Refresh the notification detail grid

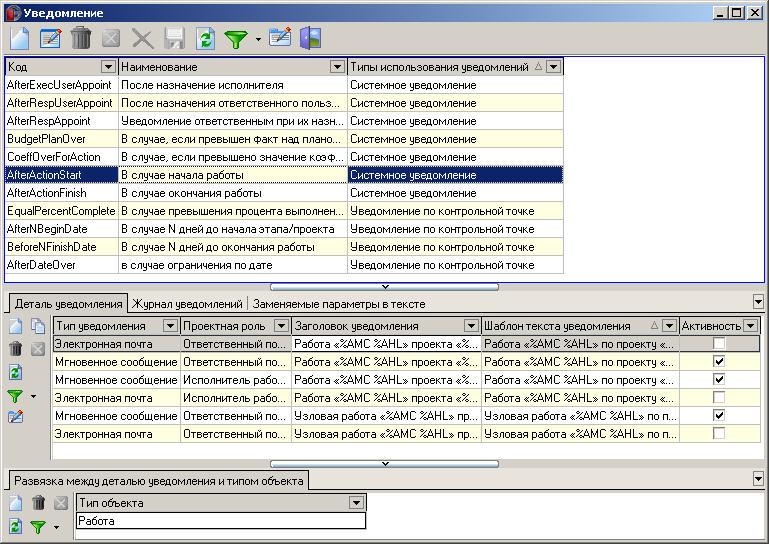pyautogui.click(x=16, y=372)
